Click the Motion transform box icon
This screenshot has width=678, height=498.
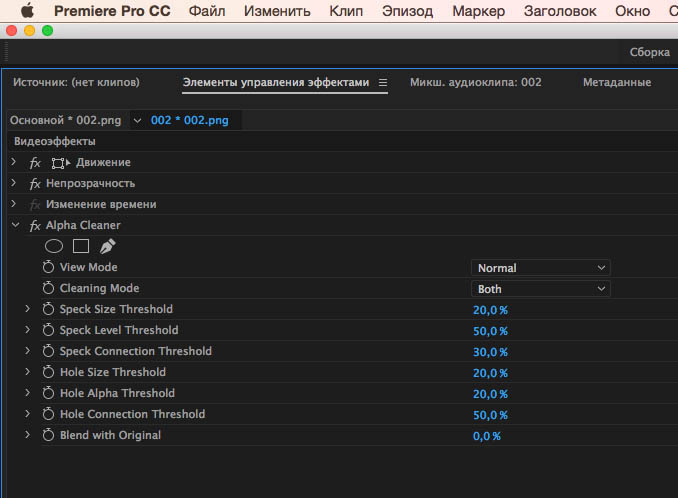tap(60, 163)
